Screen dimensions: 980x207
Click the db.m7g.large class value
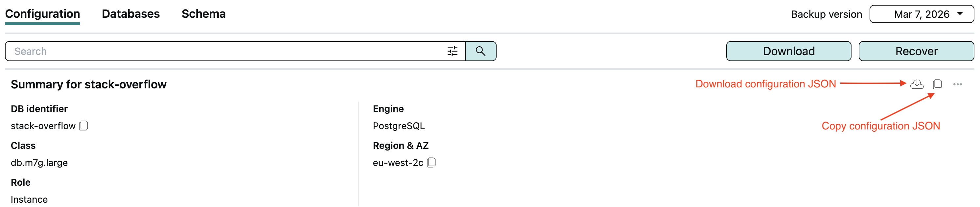(39, 163)
